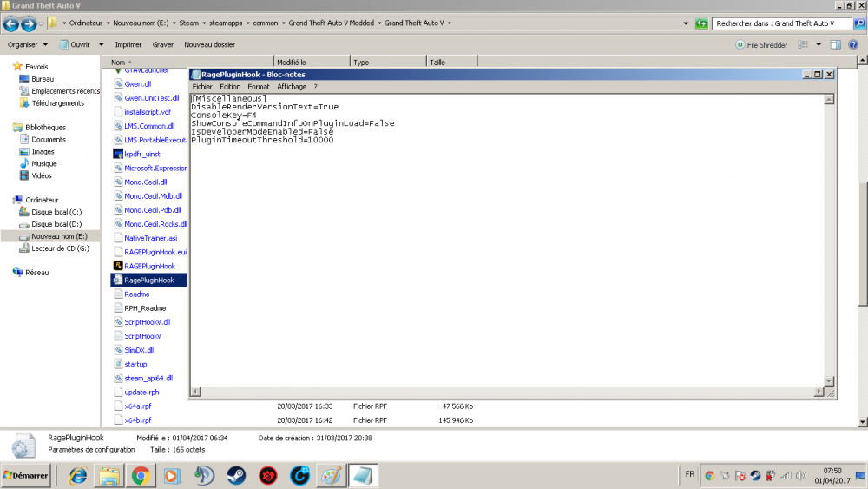The image size is (868, 489).
Task: Click the address bar refresh icon
Action: tap(701, 23)
